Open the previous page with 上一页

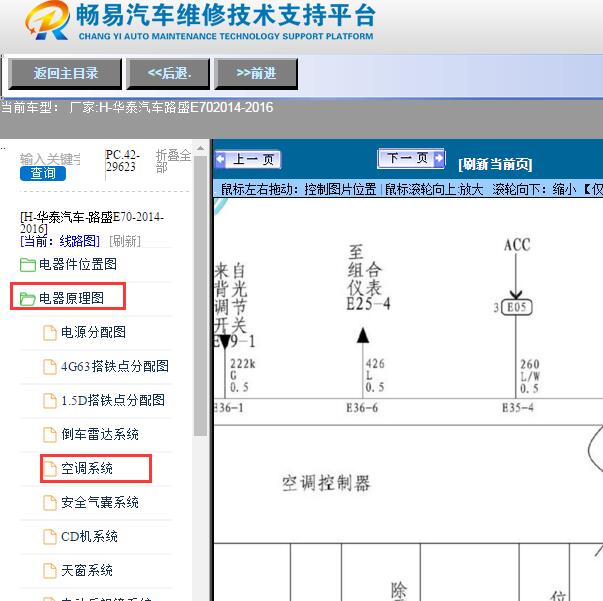coord(248,159)
